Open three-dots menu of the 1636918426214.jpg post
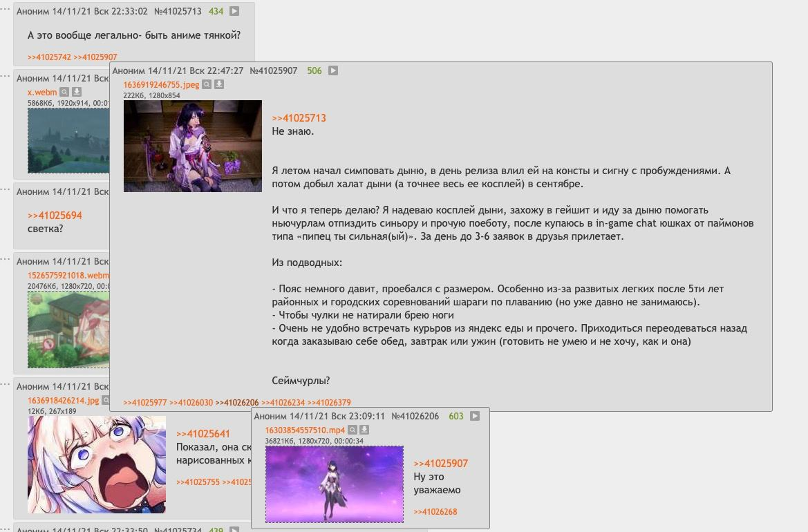Image resolution: width=808 pixels, height=532 pixels. point(5,384)
